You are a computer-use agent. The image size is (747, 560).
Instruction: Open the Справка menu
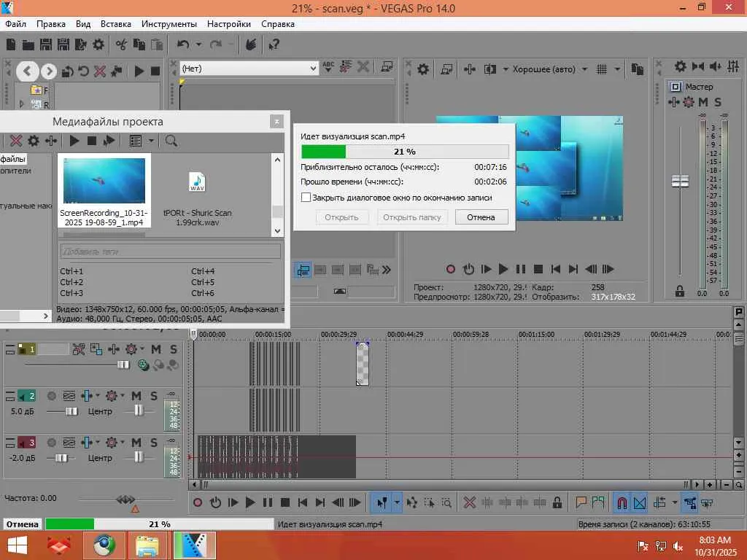278,24
